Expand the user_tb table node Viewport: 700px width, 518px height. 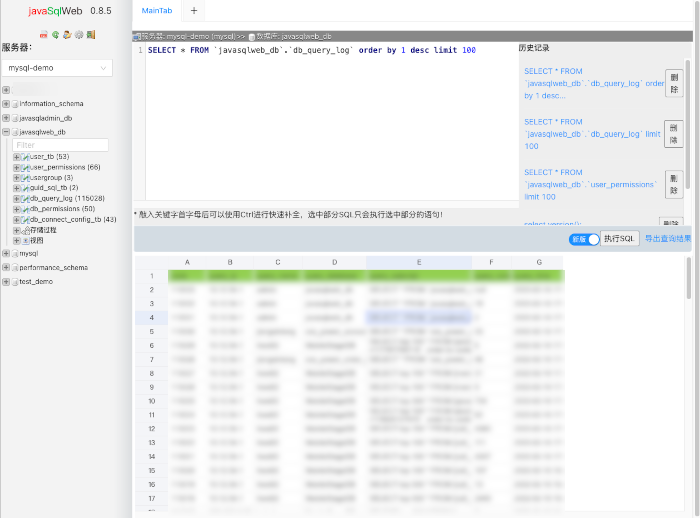[17, 157]
